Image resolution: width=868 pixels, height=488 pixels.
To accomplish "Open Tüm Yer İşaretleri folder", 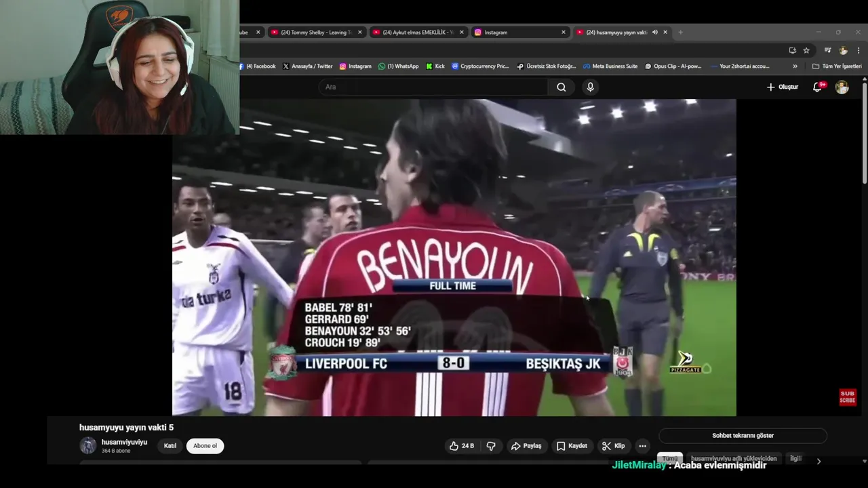I will point(837,66).
